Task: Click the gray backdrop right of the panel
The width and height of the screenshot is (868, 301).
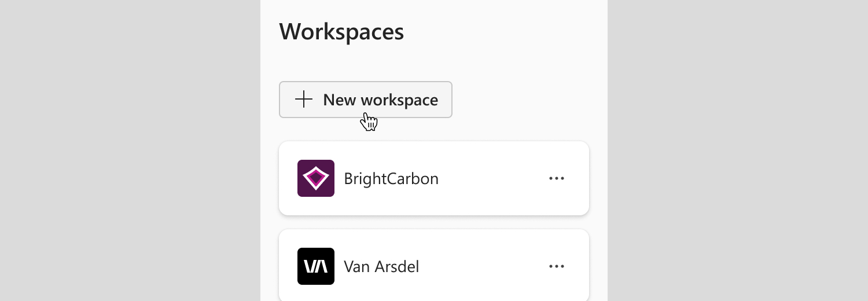Action: coord(738,150)
